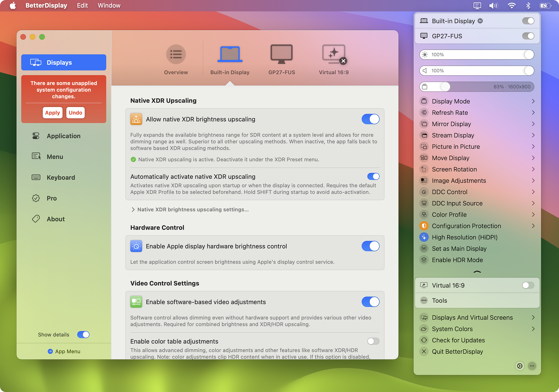Select the Displays sidebar item

point(64,62)
